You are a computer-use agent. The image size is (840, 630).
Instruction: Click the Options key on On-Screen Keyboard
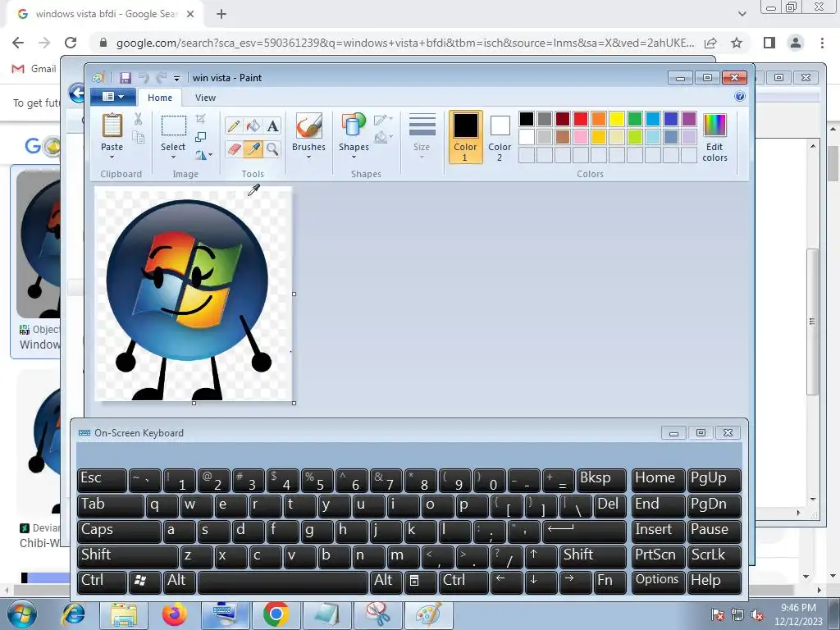pos(658,582)
